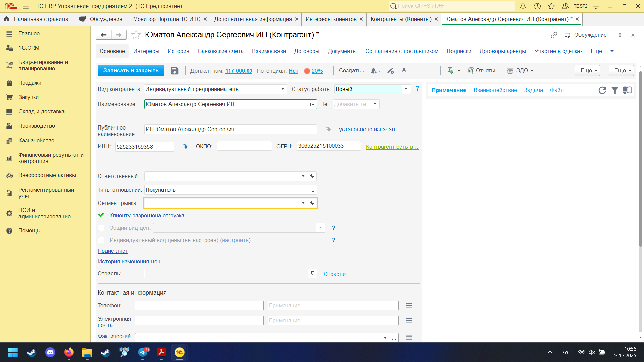Open the filter funnel in notes panel
The height and width of the screenshot is (362, 644).
[615, 90]
